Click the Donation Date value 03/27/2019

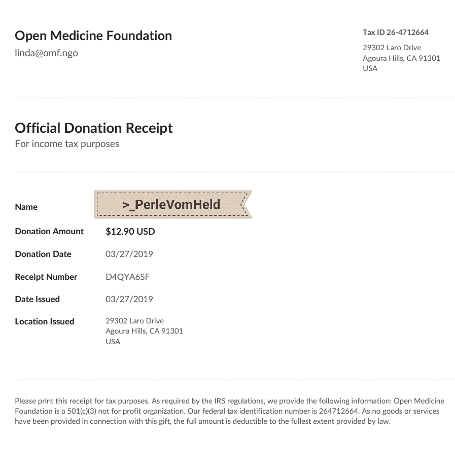pos(129,254)
